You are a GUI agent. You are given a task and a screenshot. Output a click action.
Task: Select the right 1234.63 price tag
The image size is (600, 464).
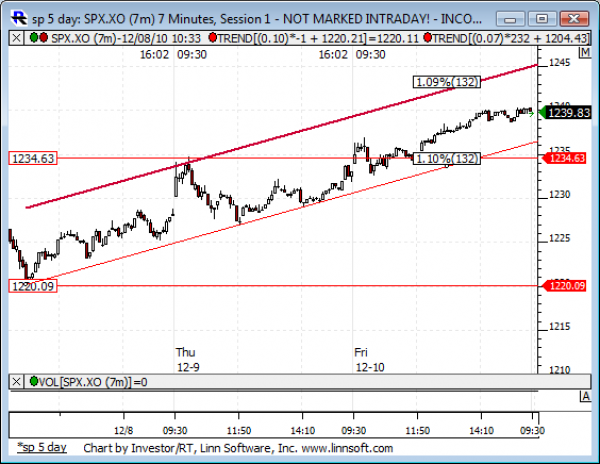[562, 158]
